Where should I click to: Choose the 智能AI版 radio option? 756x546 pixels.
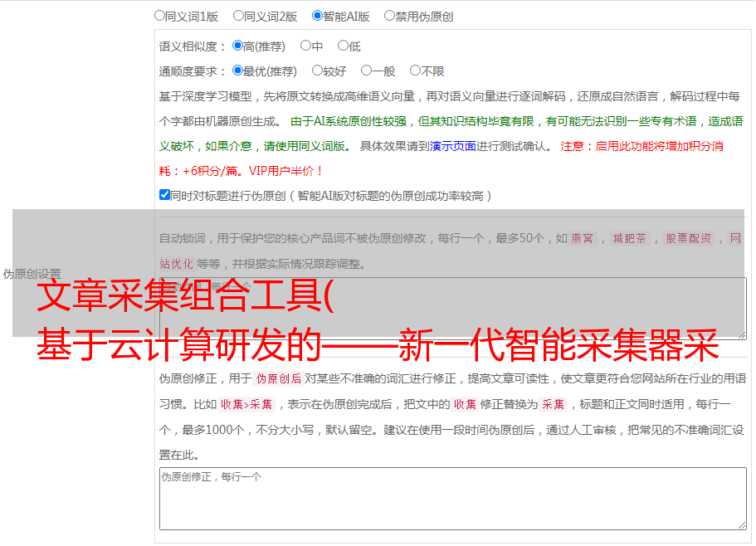coord(317,16)
